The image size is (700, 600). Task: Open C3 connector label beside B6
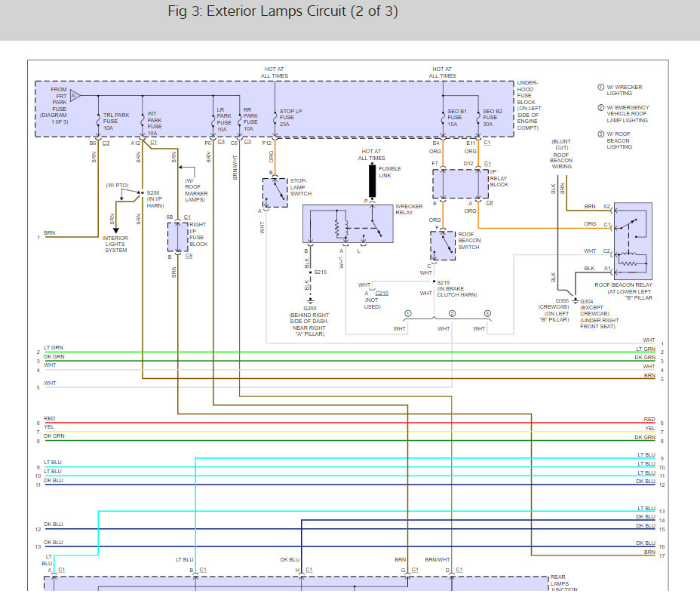[x=106, y=142]
